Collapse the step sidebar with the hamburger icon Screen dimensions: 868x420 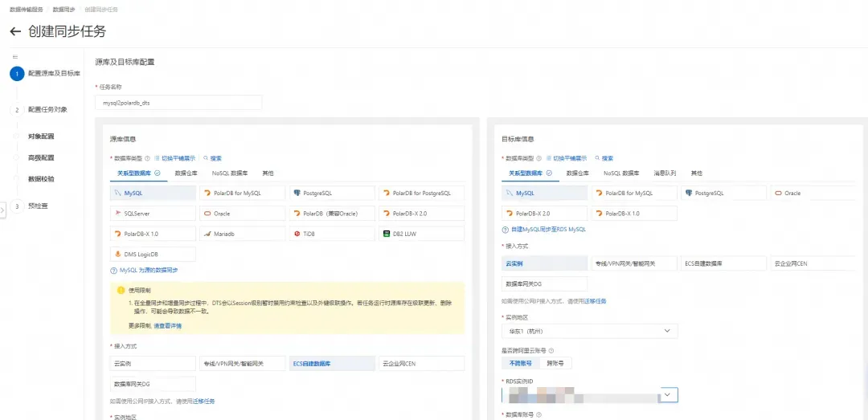(x=15, y=56)
